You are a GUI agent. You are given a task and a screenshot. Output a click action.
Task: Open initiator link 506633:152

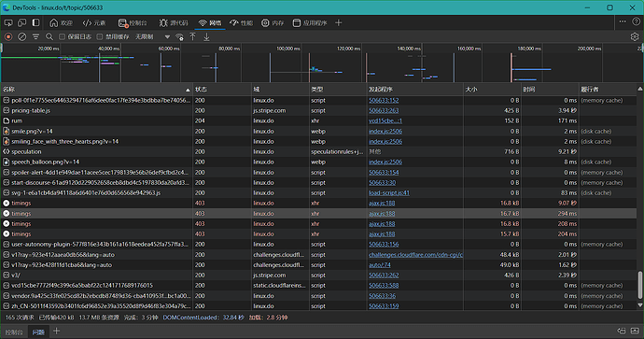[x=384, y=100]
